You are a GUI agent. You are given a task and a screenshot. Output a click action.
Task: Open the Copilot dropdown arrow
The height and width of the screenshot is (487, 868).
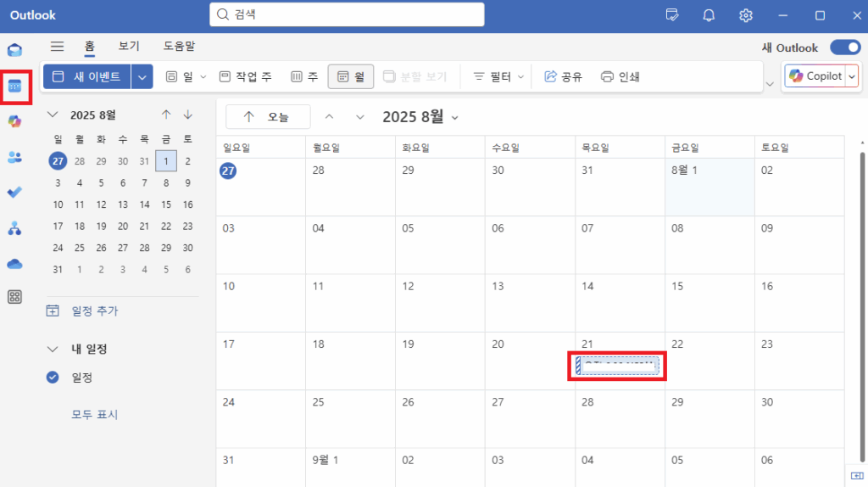(852, 76)
